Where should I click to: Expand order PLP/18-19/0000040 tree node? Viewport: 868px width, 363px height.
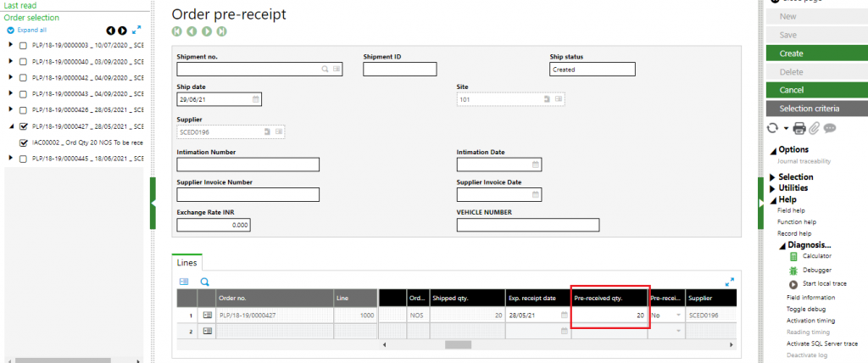pos(10,62)
